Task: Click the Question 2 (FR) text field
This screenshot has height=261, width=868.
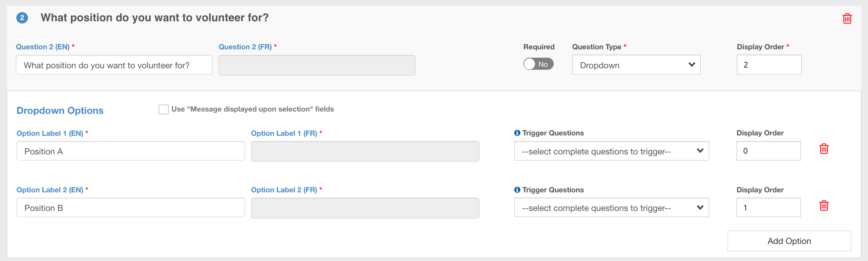Action: tap(317, 65)
